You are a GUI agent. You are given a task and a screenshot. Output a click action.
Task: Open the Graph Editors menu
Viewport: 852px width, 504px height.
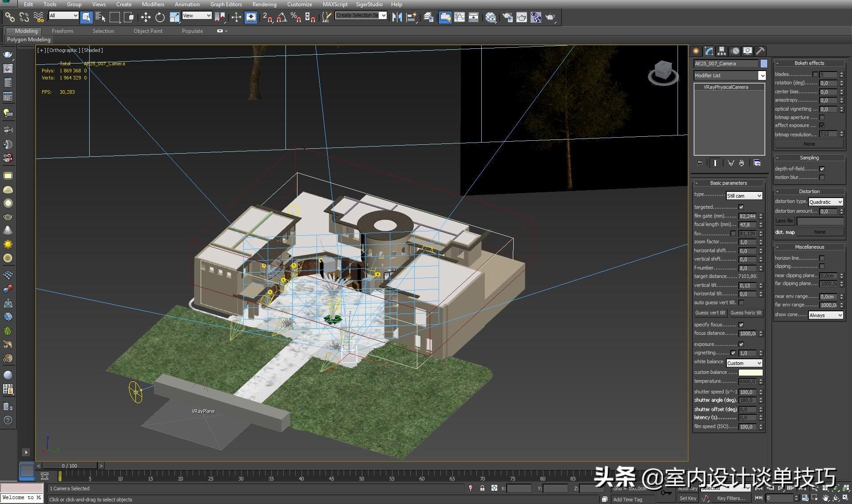(226, 4)
